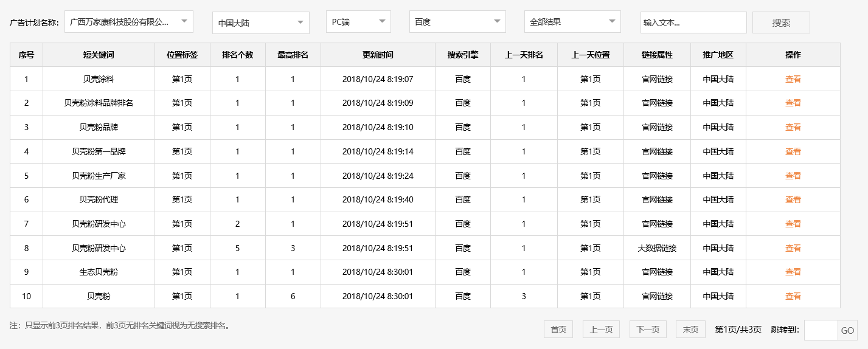Click the 序号 column header

(26, 55)
